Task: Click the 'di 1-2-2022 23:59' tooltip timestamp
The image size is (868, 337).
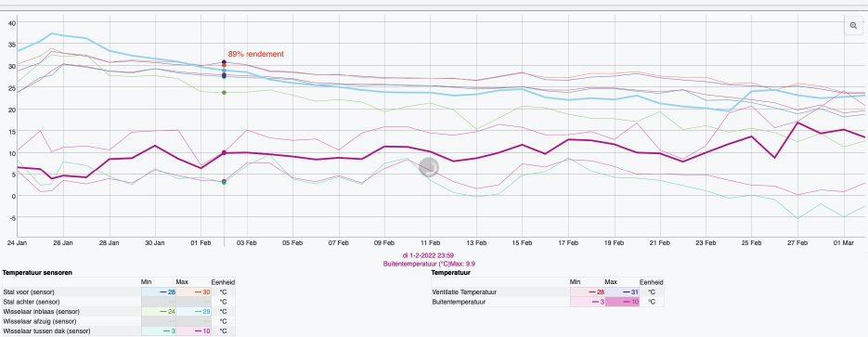Action: (429, 255)
